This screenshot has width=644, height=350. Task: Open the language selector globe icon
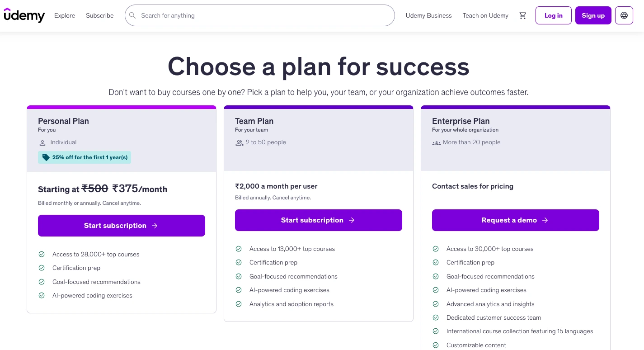pyautogui.click(x=624, y=15)
